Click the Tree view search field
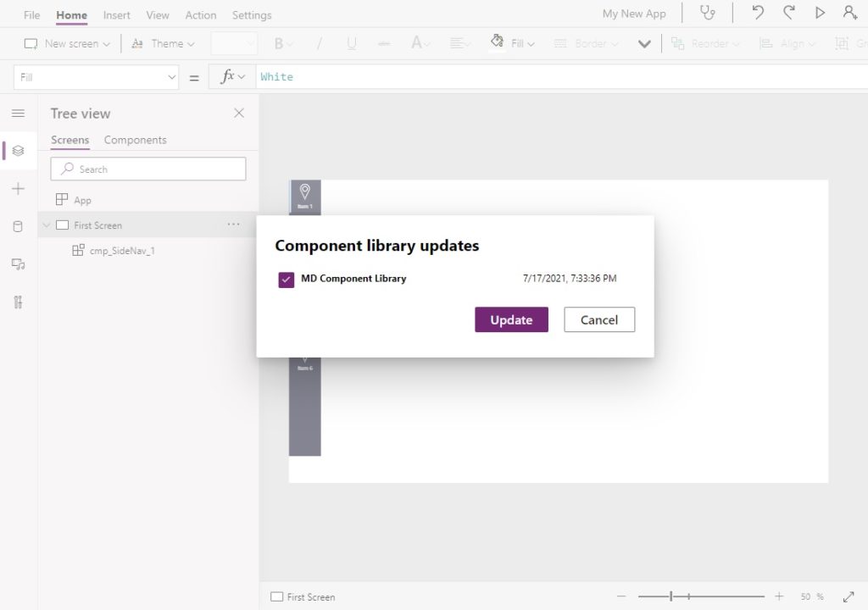 (x=147, y=169)
